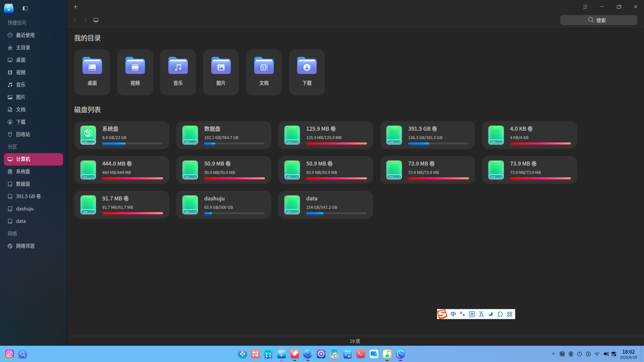Image resolution: width=644 pixels, height=362 pixels.
Task: Open terminal app in the dock
Action: [361, 354]
